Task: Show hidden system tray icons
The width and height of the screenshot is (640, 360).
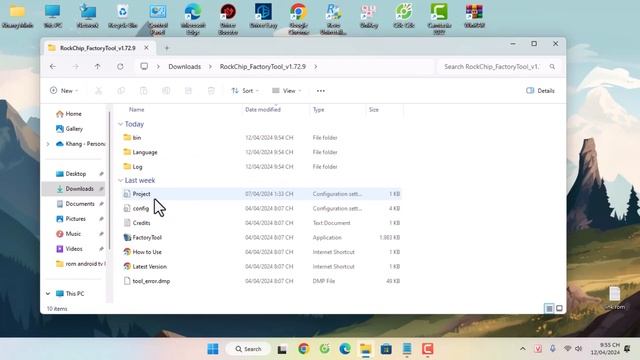Action: point(522,349)
